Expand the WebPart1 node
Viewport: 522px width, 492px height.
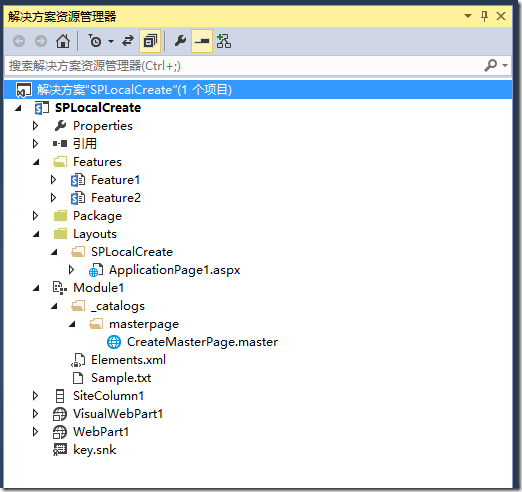tap(35, 432)
